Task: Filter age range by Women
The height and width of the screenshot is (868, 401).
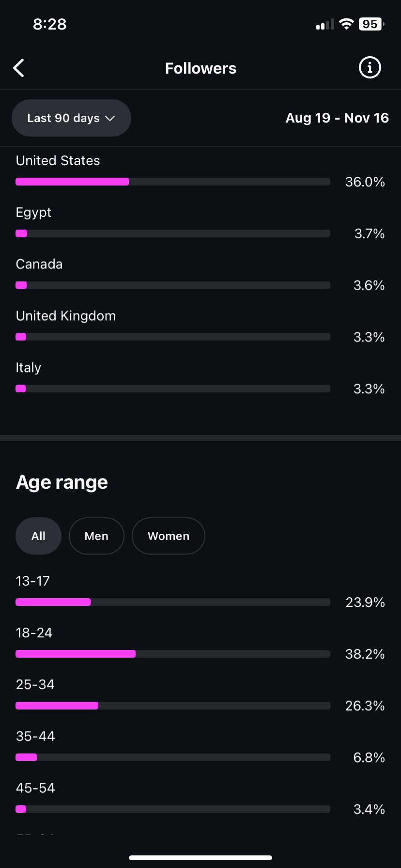Action: (168, 536)
